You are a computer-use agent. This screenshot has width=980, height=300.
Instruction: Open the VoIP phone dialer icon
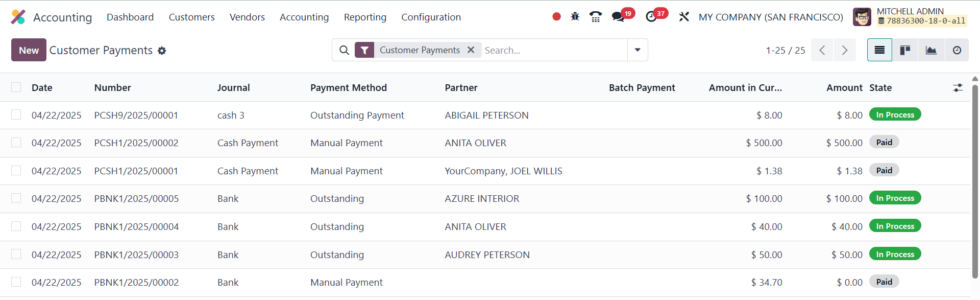click(x=595, y=17)
